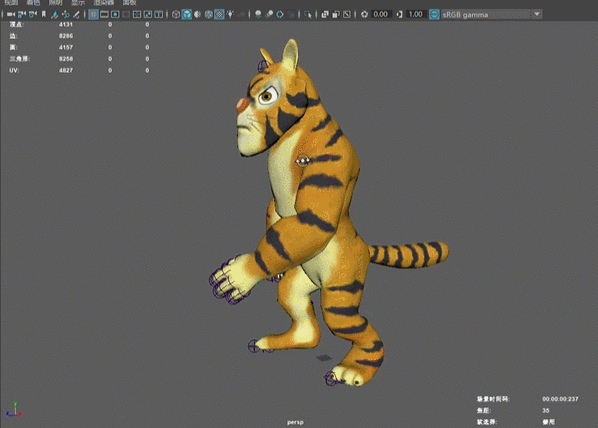Click the Shadows icon
The width and height of the screenshot is (598, 428).
[x=241, y=14]
